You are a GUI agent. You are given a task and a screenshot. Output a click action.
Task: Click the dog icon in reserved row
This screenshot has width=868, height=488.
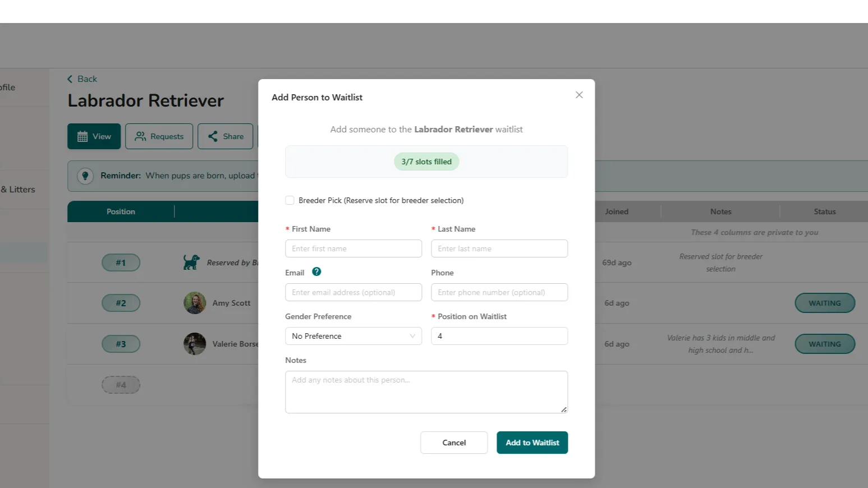[x=191, y=263]
